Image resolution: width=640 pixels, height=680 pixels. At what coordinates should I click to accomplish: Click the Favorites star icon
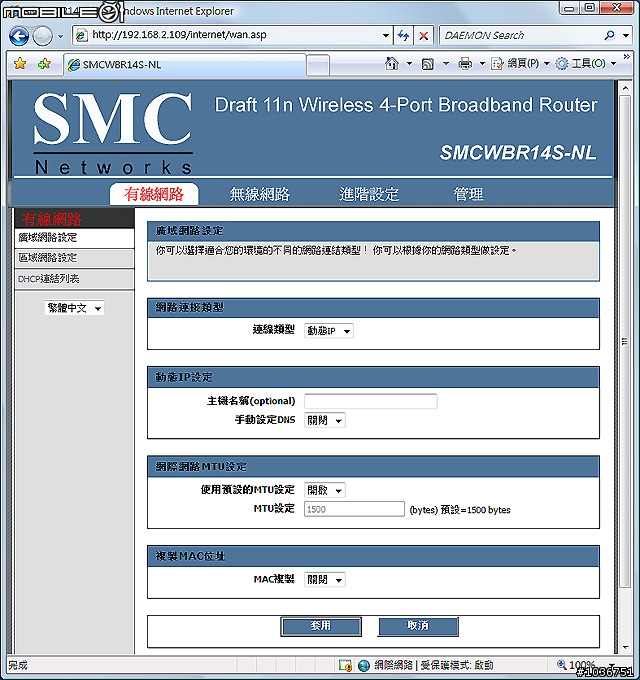(x=20, y=64)
